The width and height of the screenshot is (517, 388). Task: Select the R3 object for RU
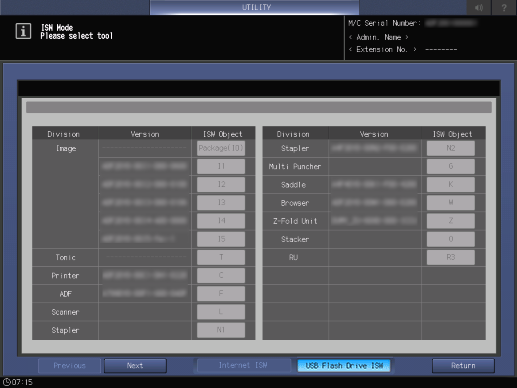pyautogui.click(x=451, y=257)
